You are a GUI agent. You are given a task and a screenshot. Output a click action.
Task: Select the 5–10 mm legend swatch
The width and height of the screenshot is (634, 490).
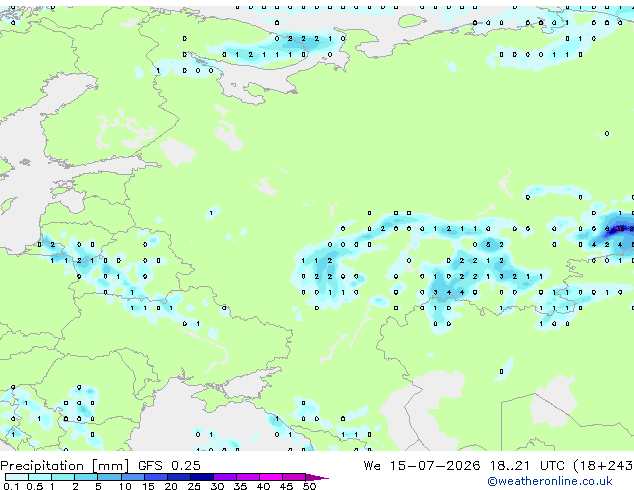coord(109,477)
